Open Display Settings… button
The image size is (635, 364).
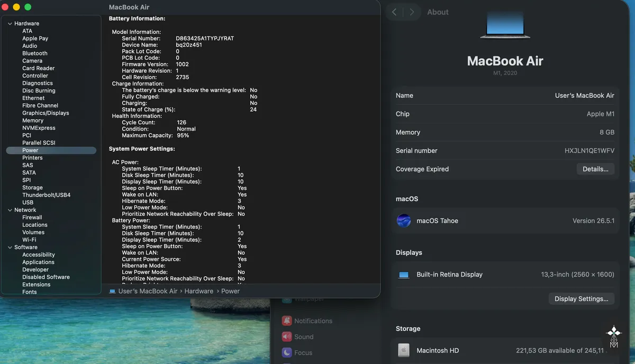(x=582, y=298)
